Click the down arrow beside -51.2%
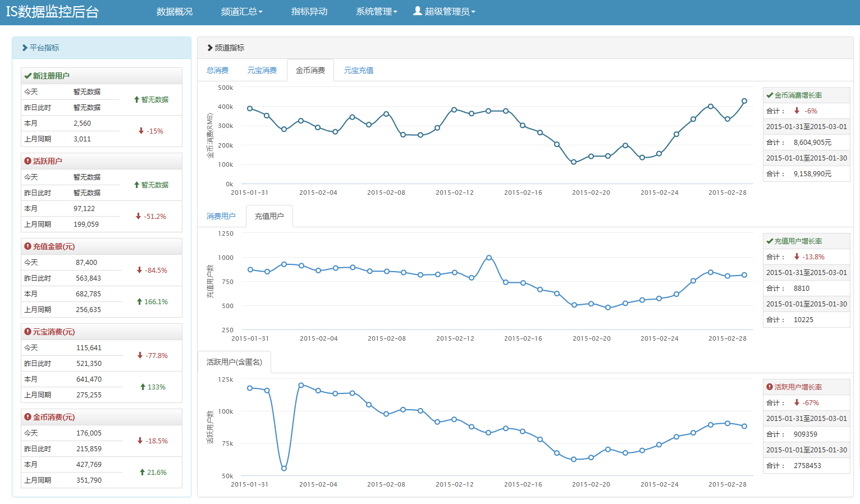The image size is (860, 504). (x=138, y=216)
